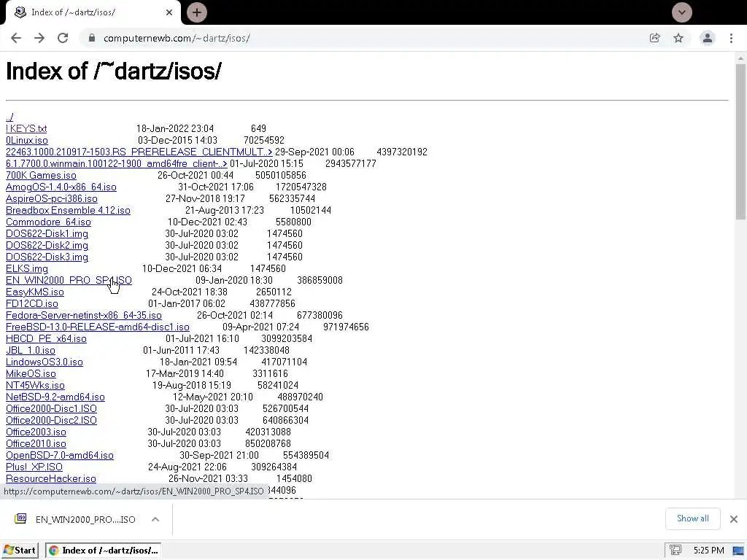Reload the current page
747x560 pixels.
coord(63,38)
